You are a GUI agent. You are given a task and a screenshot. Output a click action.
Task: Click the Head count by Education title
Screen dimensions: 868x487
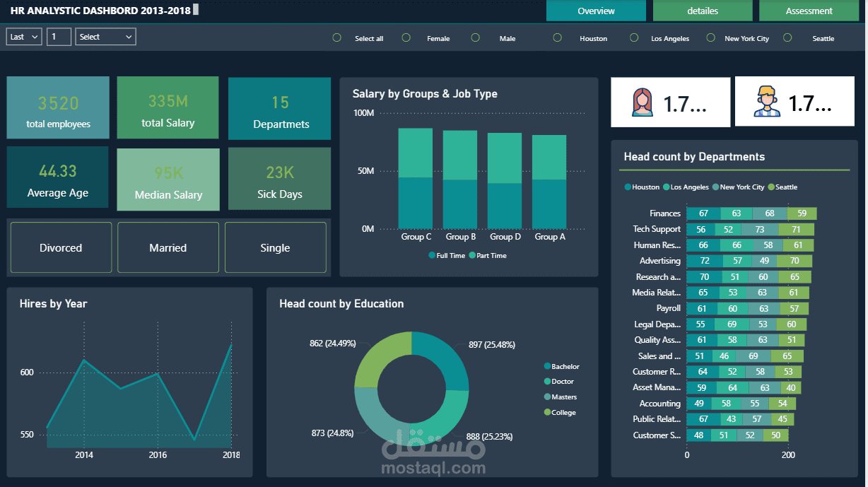[x=341, y=304]
